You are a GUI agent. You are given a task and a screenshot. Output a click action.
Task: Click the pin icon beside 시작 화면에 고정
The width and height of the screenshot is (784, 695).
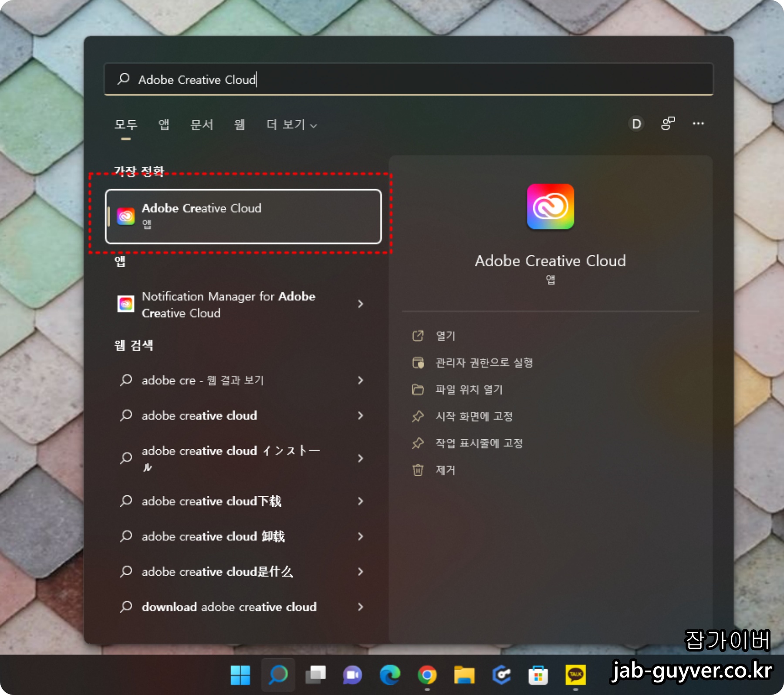(418, 417)
